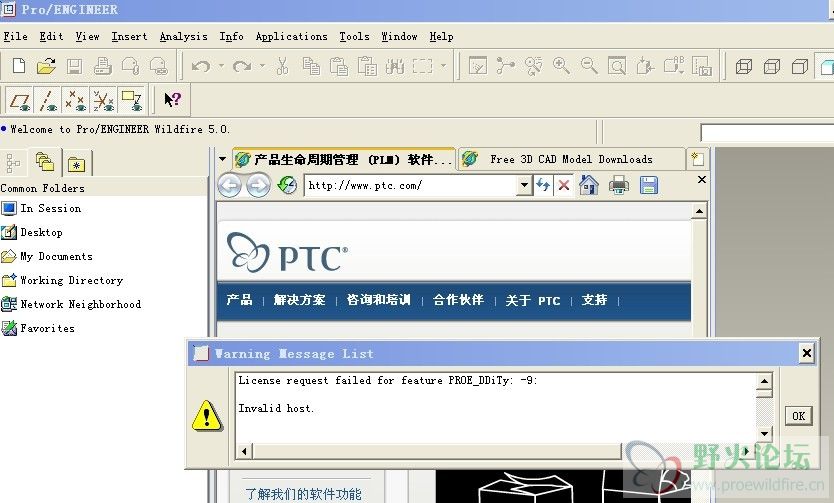The height and width of the screenshot is (503, 834).
Task: Toggle datum planes display
Action: (20, 99)
